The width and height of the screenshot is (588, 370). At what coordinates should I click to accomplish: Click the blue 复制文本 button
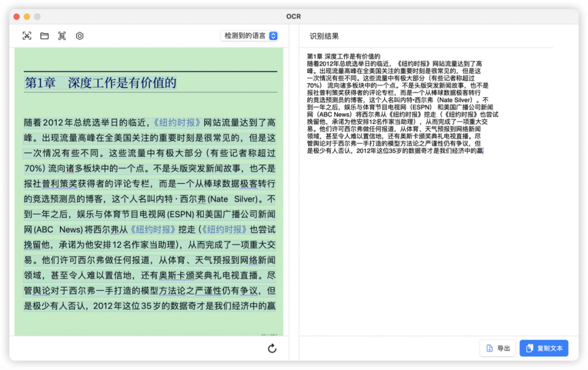(544, 348)
